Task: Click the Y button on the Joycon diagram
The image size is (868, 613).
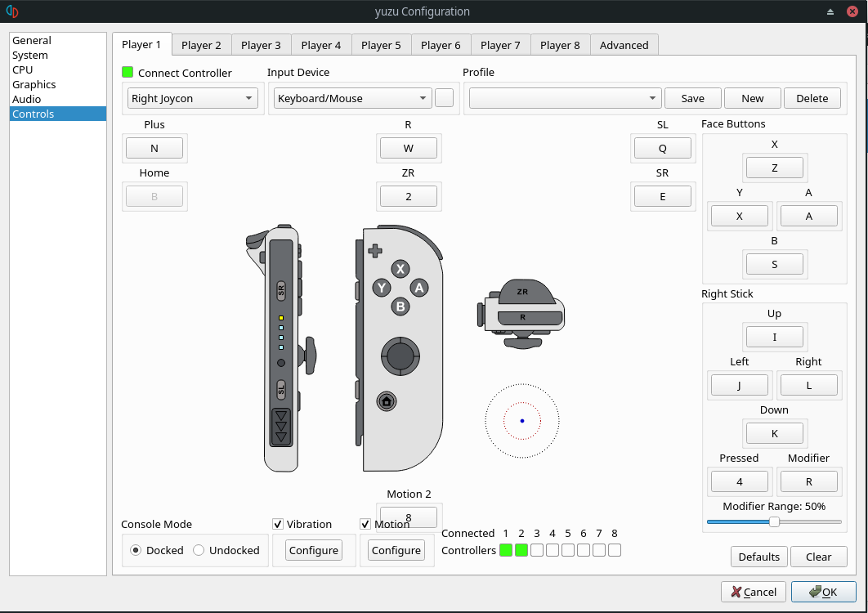Action: click(x=382, y=288)
